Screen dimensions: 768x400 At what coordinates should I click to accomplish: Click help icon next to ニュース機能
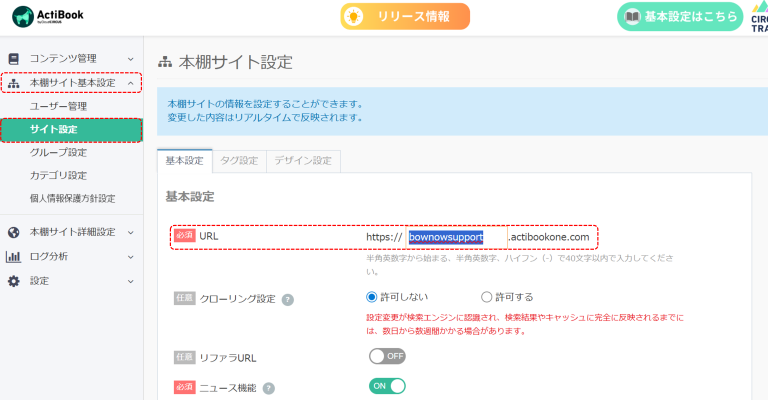point(268,389)
